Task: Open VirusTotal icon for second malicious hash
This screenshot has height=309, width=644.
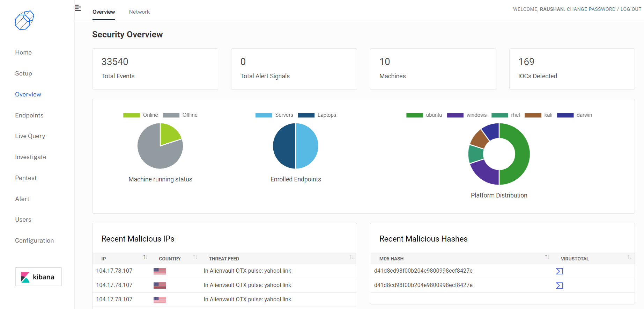Action: (x=559, y=286)
